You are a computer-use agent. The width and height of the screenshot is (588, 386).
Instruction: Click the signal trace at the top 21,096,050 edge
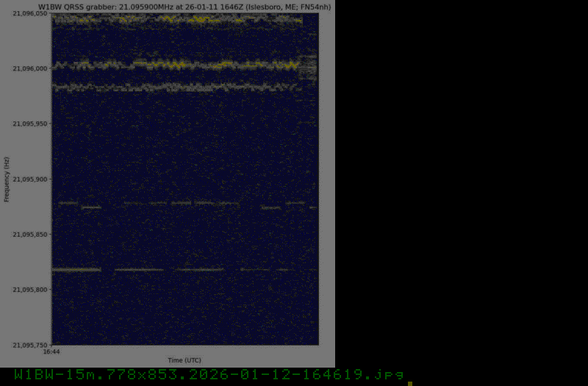[x=176, y=19]
